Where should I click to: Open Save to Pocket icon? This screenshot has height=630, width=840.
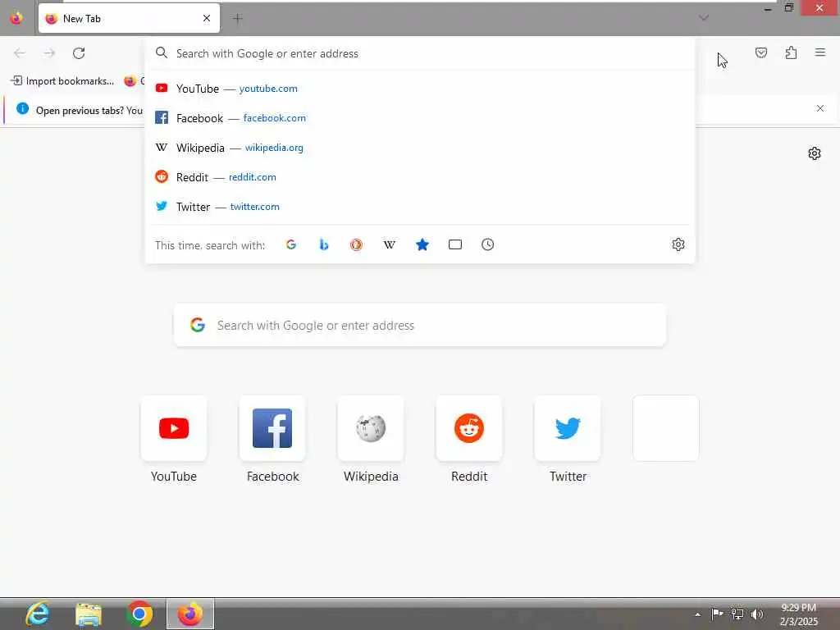point(761,52)
